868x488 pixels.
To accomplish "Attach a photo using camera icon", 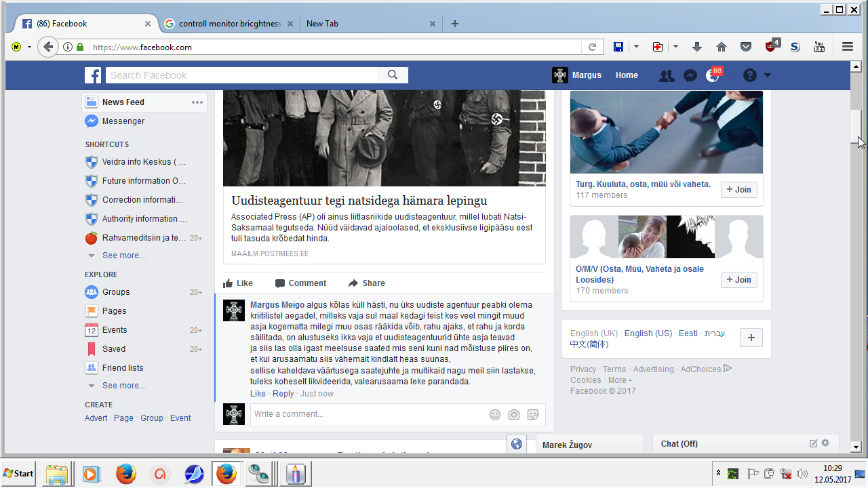I will 514,415.
